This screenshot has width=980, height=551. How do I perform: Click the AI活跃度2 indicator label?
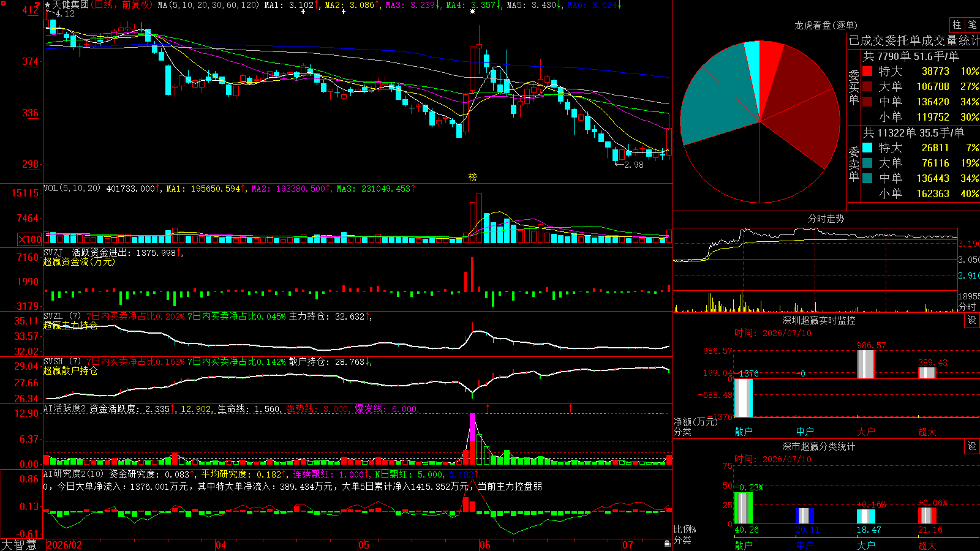pos(65,408)
